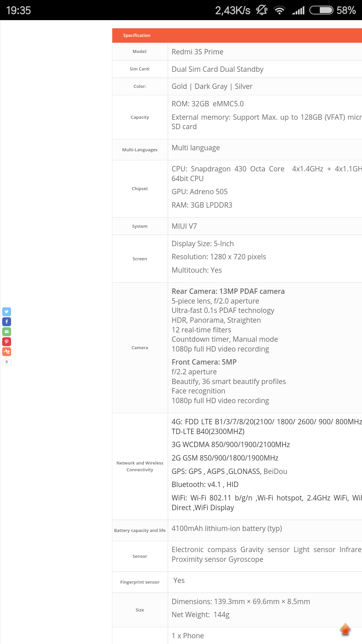This screenshot has height=644, width=362.
Task: Tap the battery indicator icon
Action: coord(321,10)
